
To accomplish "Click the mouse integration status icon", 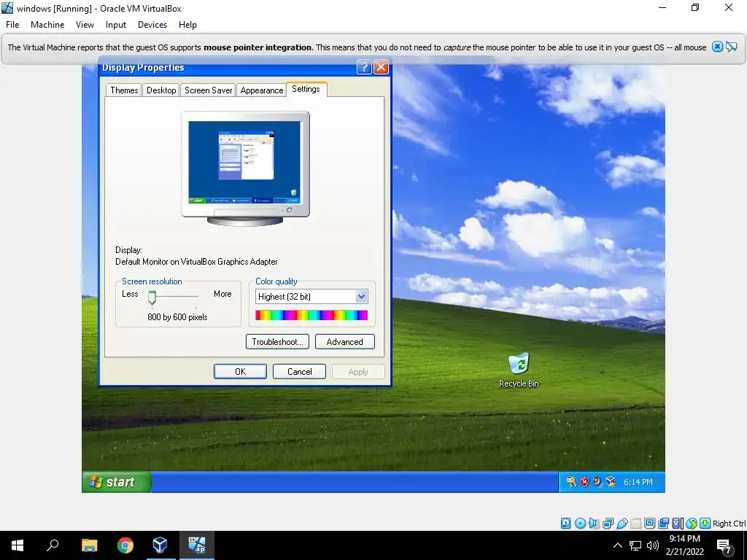I will (x=692, y=524).
